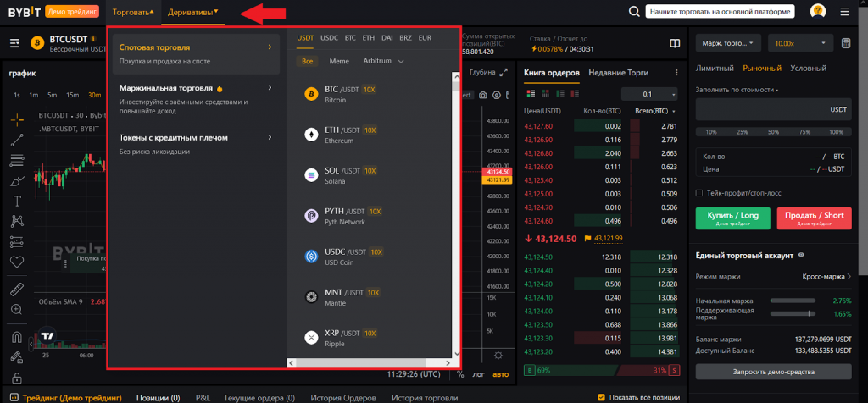Toggle Показать все позиции checkbox
Screen dimensions: 868x403
(602, 397)
